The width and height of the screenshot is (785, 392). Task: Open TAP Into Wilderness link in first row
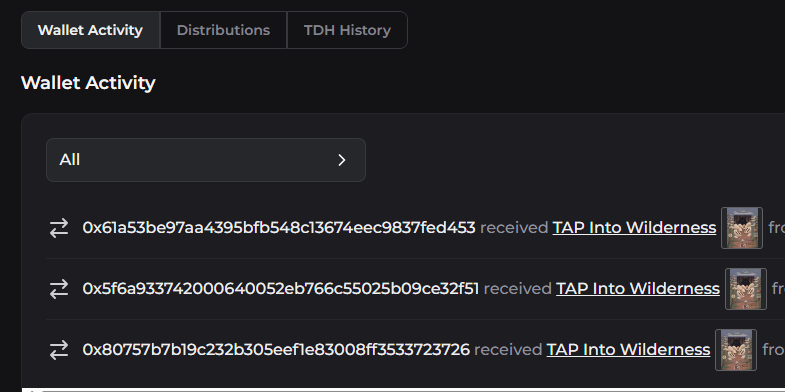click(x=634, y=228)
